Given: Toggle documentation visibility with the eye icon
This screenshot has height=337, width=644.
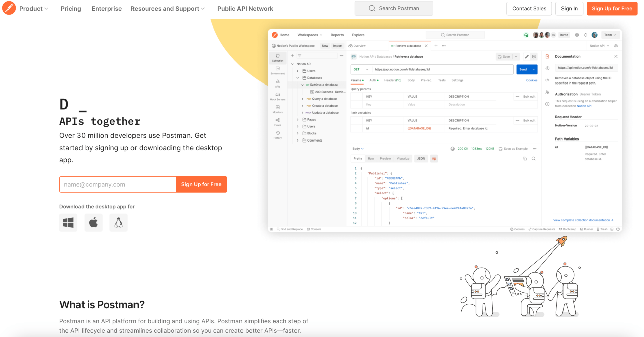Looking at the screenshot, I should [x=616, y=46].
